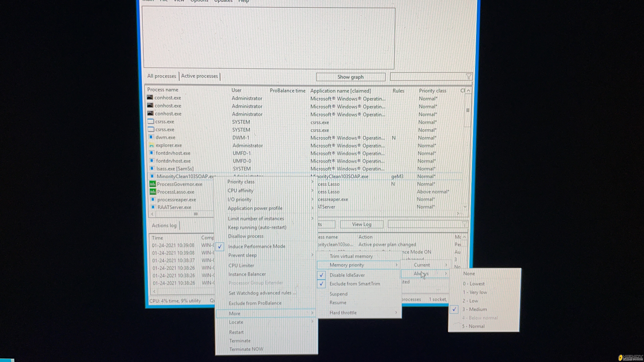The width and height of the screenshot is (644, 362).
Task: Click the explorer.exe folder icon
Action: pyautogui.click(x=151, y=145)
